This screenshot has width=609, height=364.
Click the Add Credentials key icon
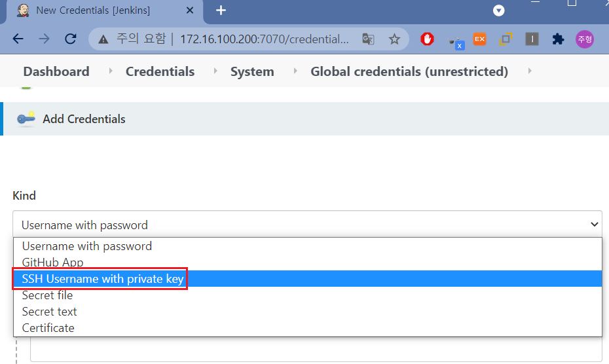(26, 119)
